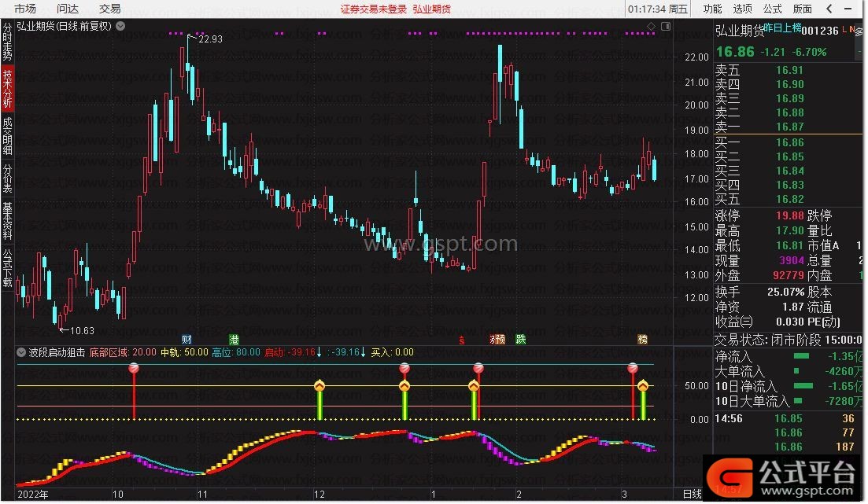Click the 卖一 price 16.87
Screen dimensions: 868x504
(789, 127)
